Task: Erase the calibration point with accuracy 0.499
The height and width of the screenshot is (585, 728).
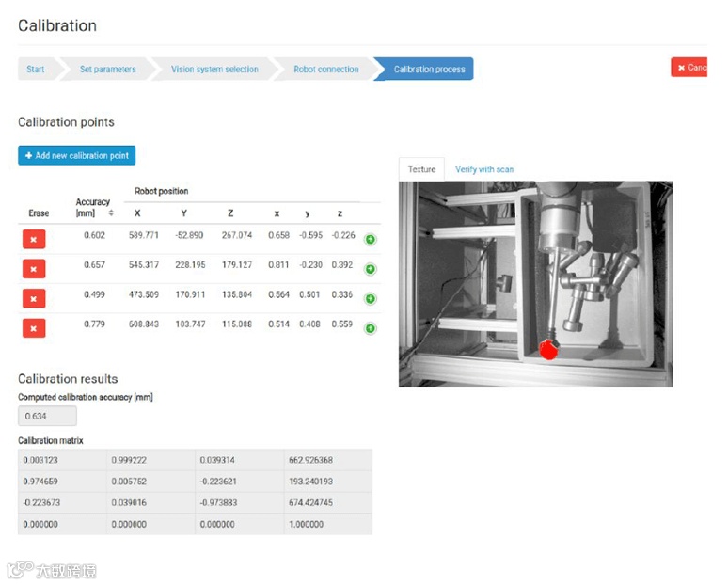Action: click(34, 299)
